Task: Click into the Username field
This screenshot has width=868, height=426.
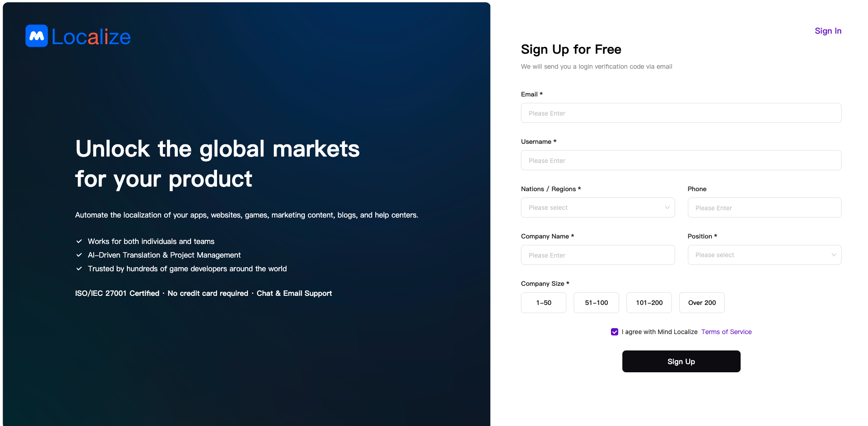Action: [x=681, y=160]
